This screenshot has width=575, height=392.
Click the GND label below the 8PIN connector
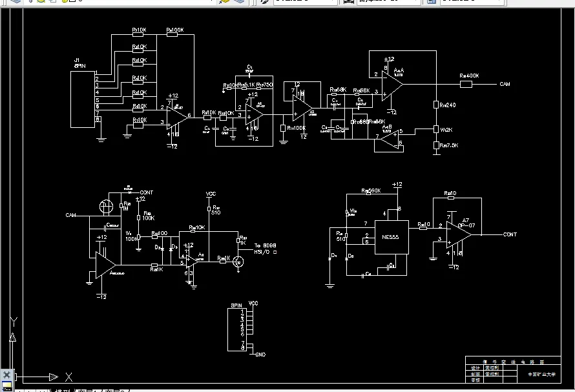coord(260,355)
